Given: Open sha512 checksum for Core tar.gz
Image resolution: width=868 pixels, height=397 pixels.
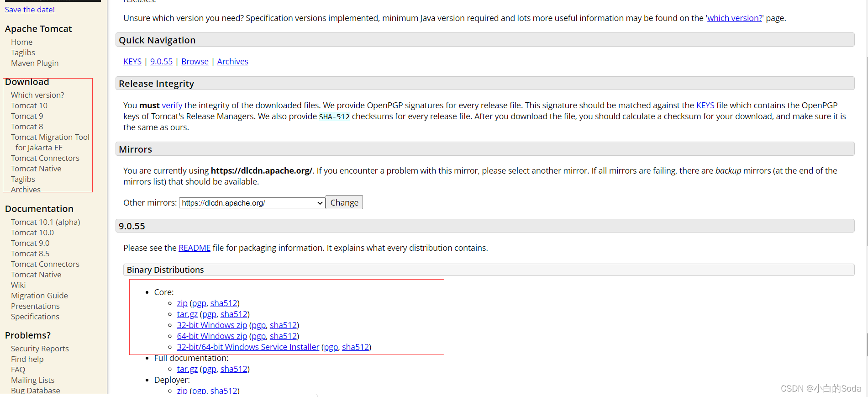Looking at the screenshot, I should 234,314.
